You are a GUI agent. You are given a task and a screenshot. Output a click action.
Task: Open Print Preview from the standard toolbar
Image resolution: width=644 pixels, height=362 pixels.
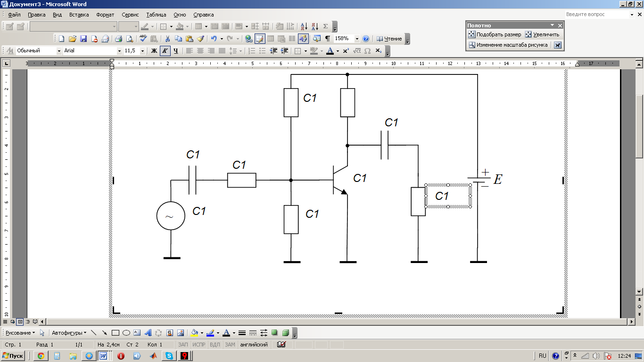click(129, 39)
